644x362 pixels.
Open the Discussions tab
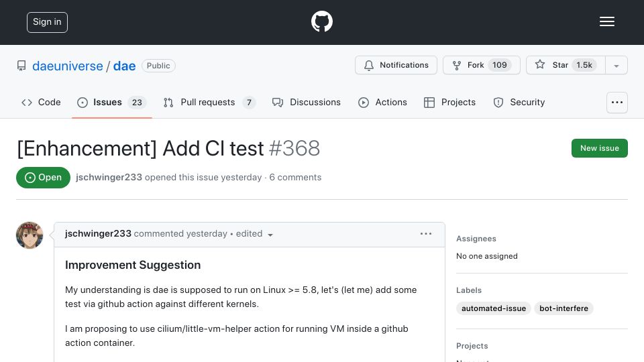[x=307, y=102]
